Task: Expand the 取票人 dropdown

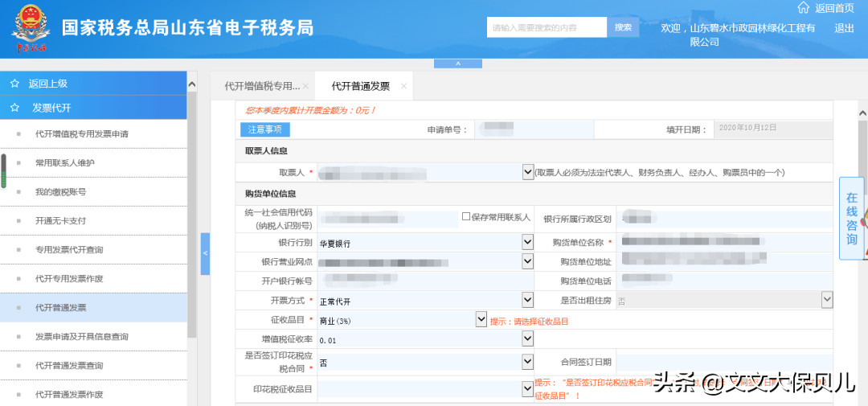Action: 528,172
